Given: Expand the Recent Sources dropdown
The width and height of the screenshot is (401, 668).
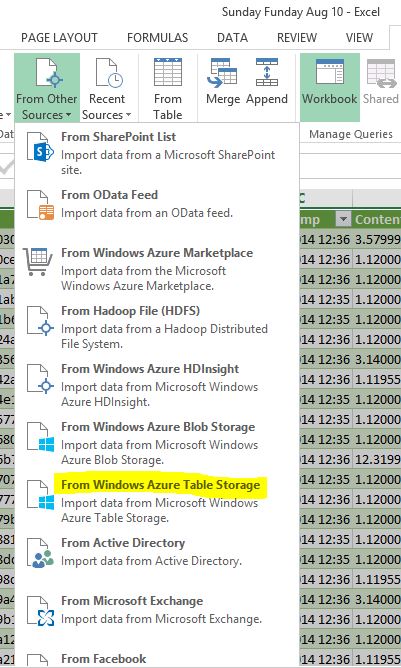Looking at the screenshot, I should click(107, 89).
